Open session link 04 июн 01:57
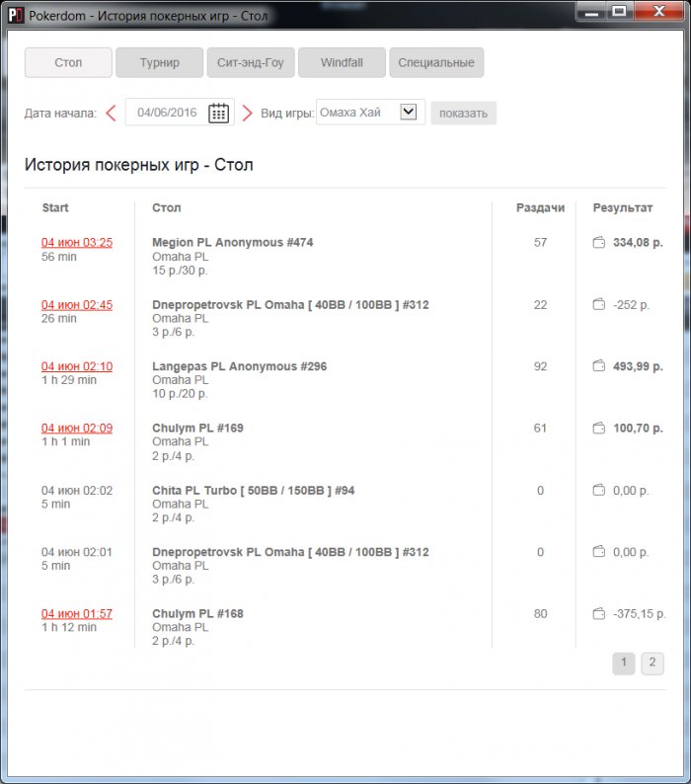 77,613
